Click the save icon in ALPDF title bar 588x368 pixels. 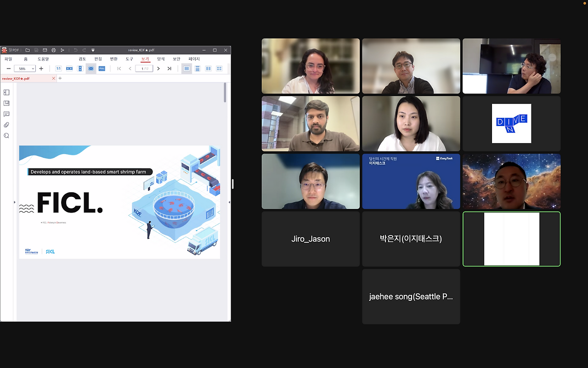tap(36, 50)
